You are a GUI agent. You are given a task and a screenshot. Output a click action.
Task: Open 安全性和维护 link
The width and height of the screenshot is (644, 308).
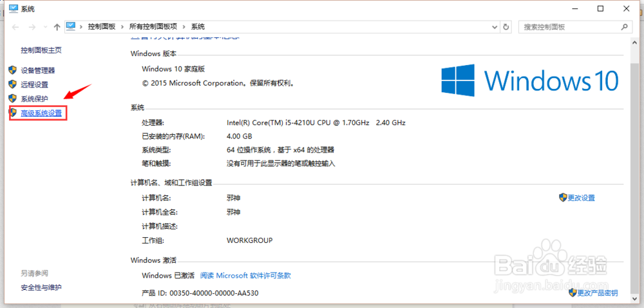pyautogui.click(x=41, y=287)
